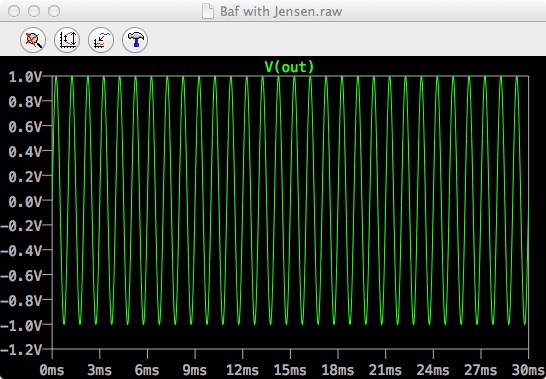Click the -0.8V vertical axis label
The width and height of the screenshot is (546, 379).
pos(21,301)
